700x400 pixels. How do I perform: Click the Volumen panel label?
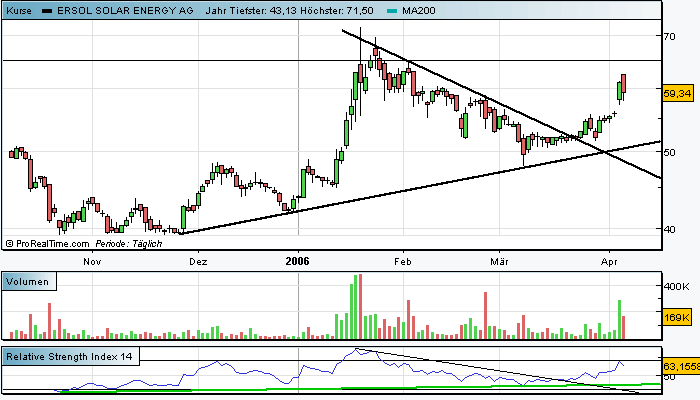coord(29,282)
